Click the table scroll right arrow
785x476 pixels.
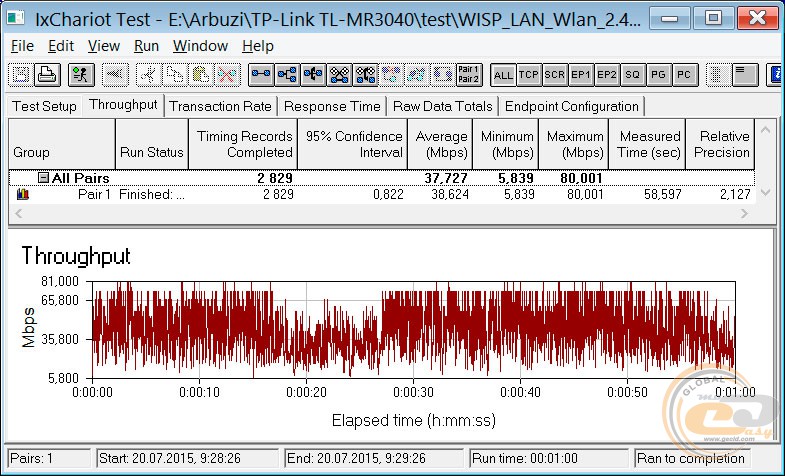744,214
